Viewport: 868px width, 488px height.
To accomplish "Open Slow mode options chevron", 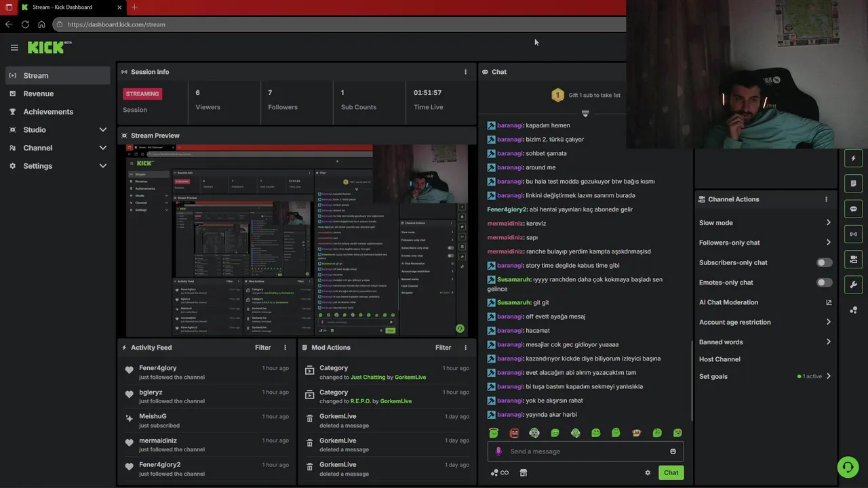I will [x=828, y=223].
